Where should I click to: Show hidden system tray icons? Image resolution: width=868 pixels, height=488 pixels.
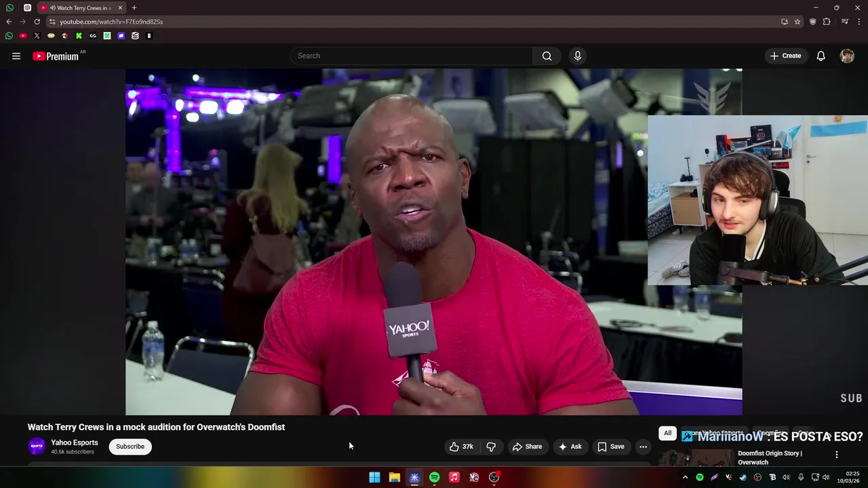(685, 477)
